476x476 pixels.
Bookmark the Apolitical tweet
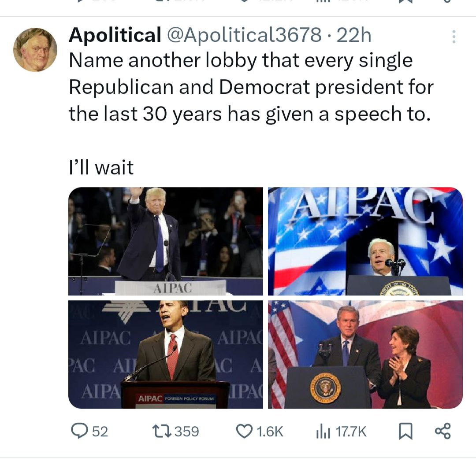[405, 432]
